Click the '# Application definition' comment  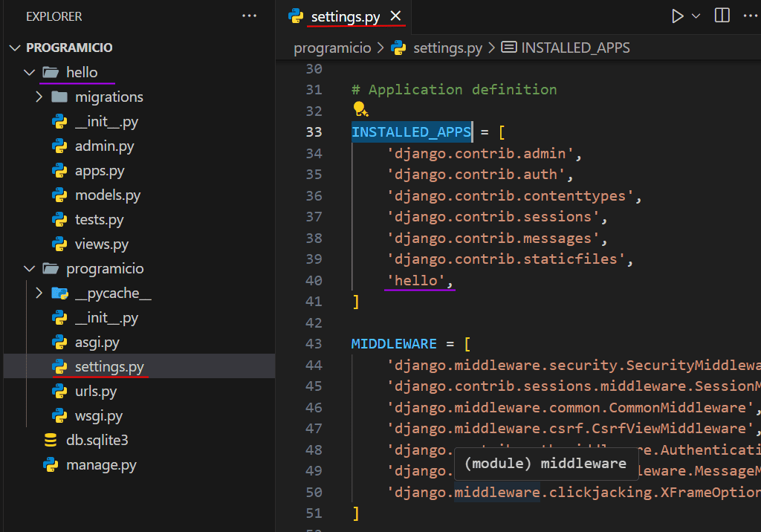point(454,90)
